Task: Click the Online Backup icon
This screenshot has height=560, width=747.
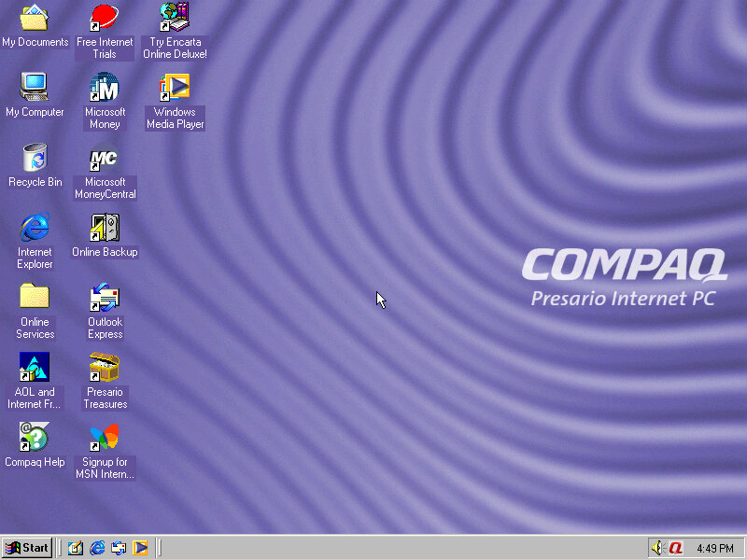Action: [105, 228]
